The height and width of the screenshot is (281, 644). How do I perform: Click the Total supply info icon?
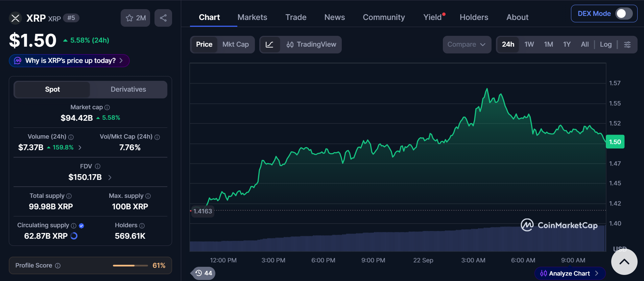(x=69, y=196)
